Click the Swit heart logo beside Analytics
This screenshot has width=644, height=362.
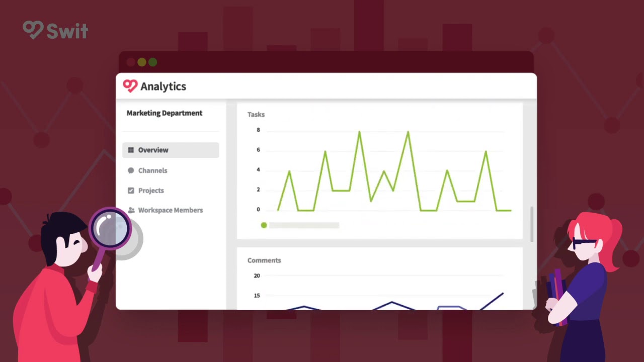pos(130,86)
